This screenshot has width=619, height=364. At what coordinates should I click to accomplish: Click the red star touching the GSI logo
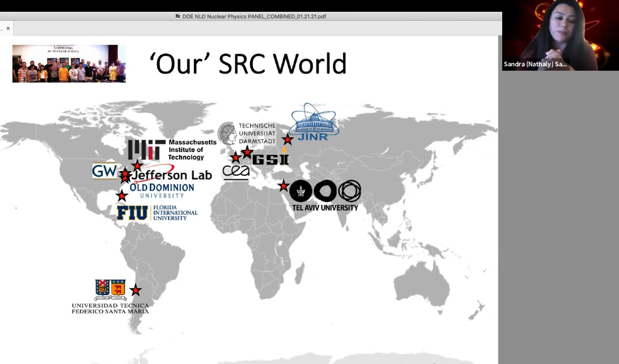tap(247, 152)
